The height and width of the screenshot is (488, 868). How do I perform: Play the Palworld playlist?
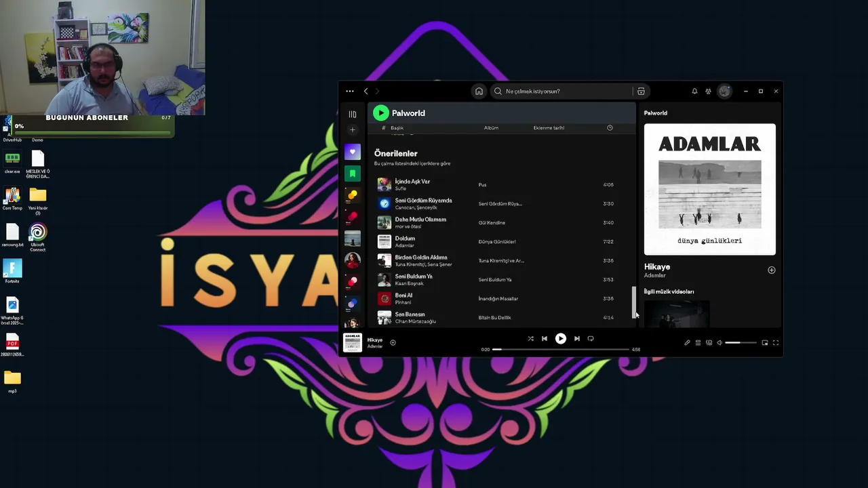tap(380, 113)
